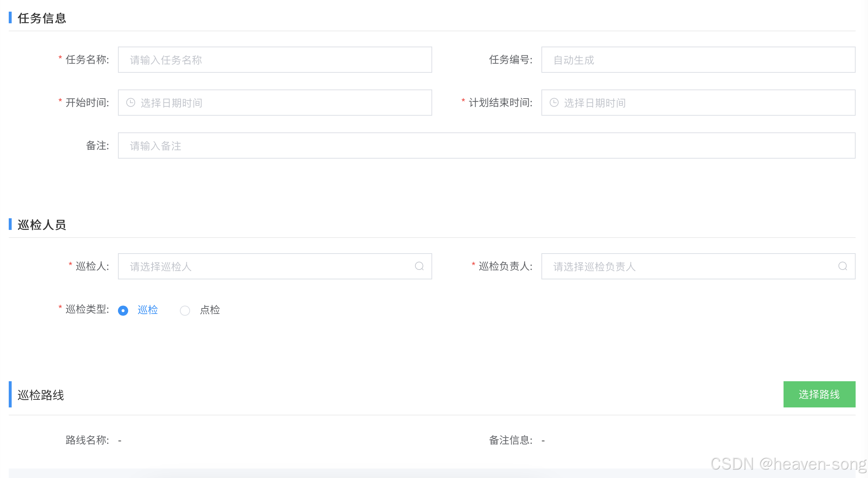
Task: Focus the 任务名称 input field
Action: point(275,60)
